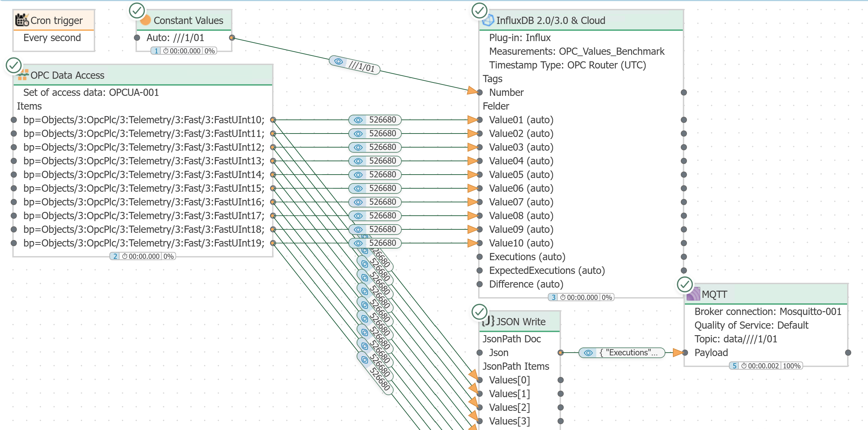Click the InfluxDB block icon

[x=488, y=20]
